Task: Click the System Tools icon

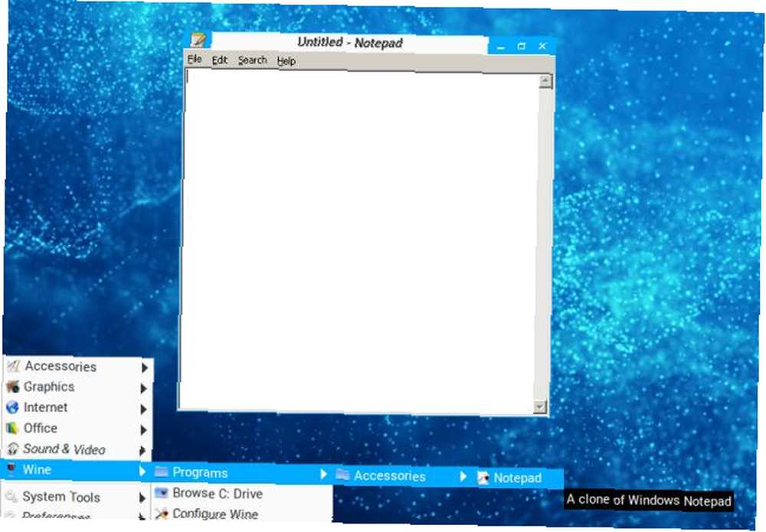Action: (11, 496)
